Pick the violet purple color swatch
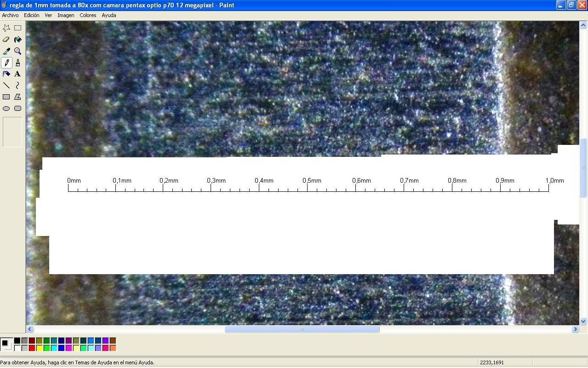Image resolution: width=588 pixels, height=368 pixels. (x=105, y=340)
